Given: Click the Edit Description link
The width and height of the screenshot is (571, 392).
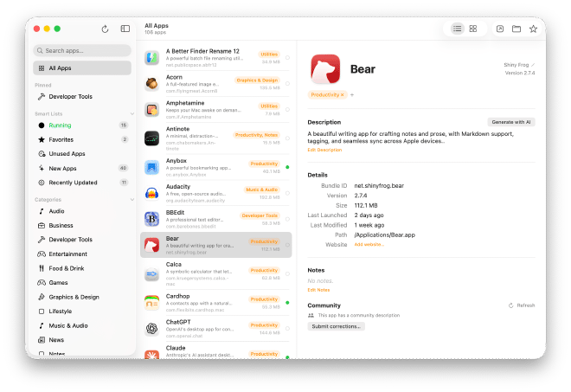Looking at the screenshot, I should tap(324, 150).
